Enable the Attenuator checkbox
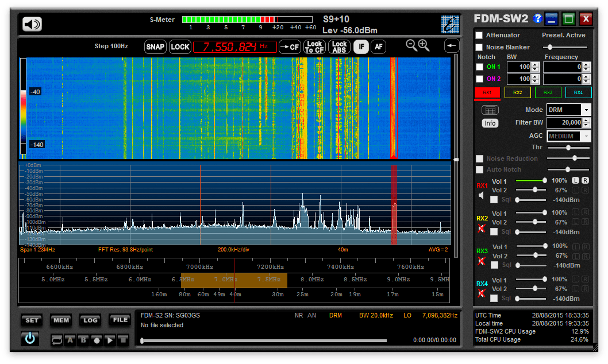608x364 pixels. pos(479,36)
